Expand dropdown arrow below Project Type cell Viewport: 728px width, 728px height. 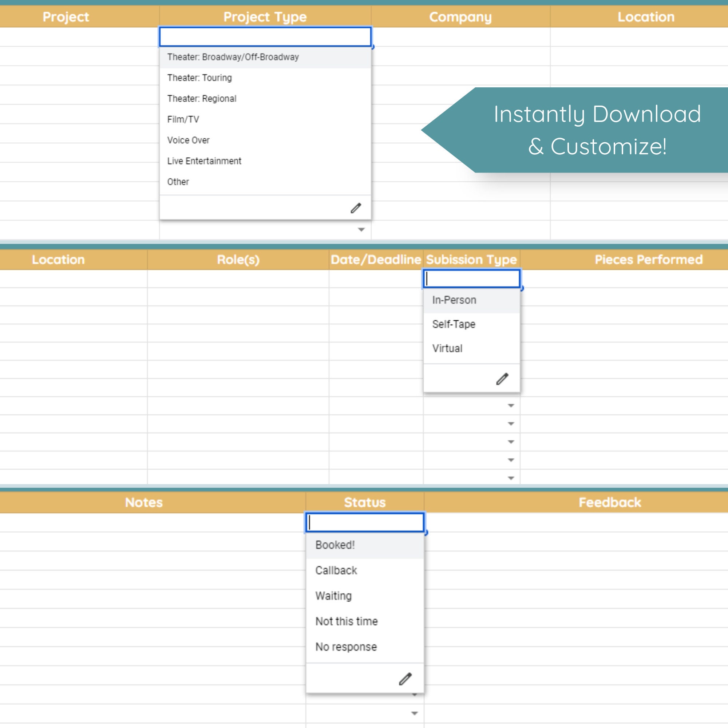pos(361,229)
